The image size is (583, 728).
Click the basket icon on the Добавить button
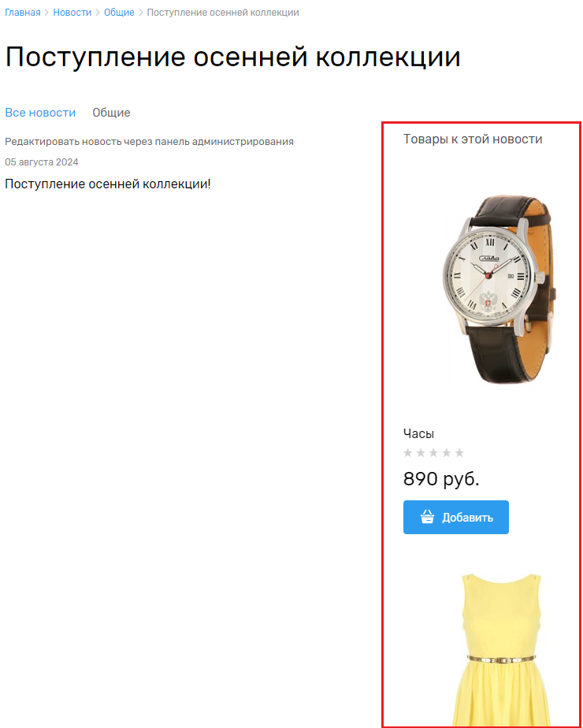(x=428, y=517)
